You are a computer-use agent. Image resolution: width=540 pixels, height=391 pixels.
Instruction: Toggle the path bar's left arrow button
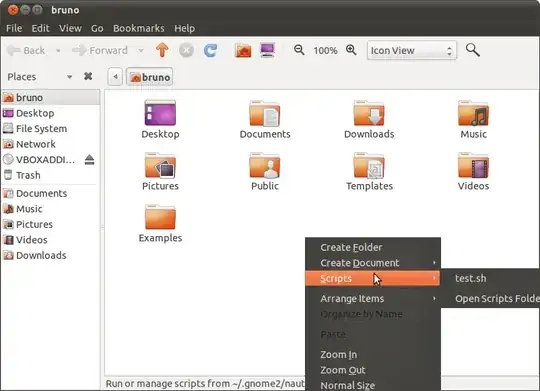[115, 76]
